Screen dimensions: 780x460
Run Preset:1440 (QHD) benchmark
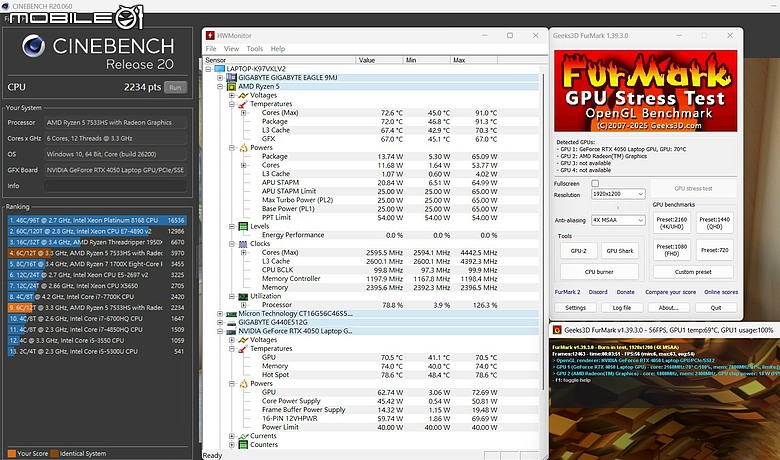[715, 223]
